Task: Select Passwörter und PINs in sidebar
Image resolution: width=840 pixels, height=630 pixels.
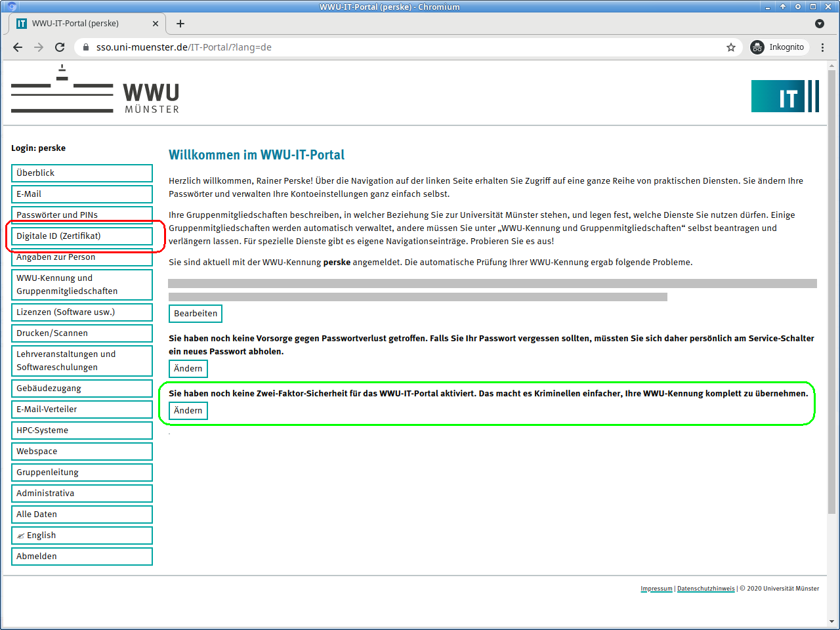Action: [x=82, y=215]
